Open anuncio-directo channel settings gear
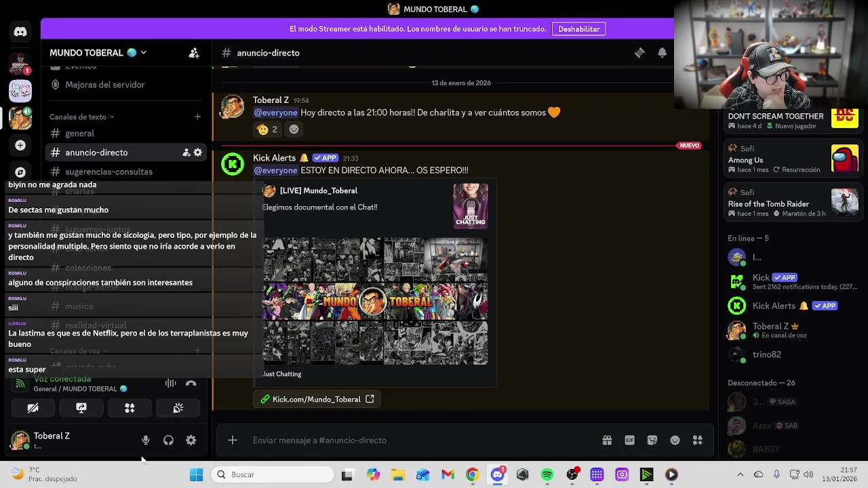 click(198, 152)
